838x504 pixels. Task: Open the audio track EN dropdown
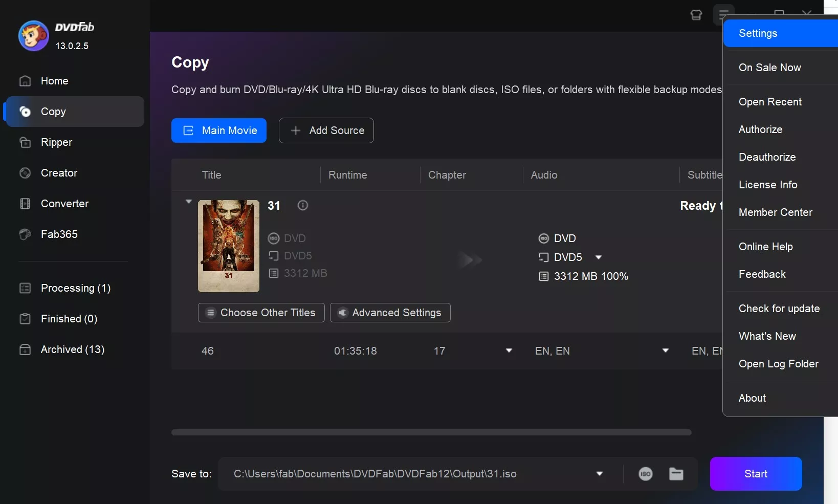666,350
